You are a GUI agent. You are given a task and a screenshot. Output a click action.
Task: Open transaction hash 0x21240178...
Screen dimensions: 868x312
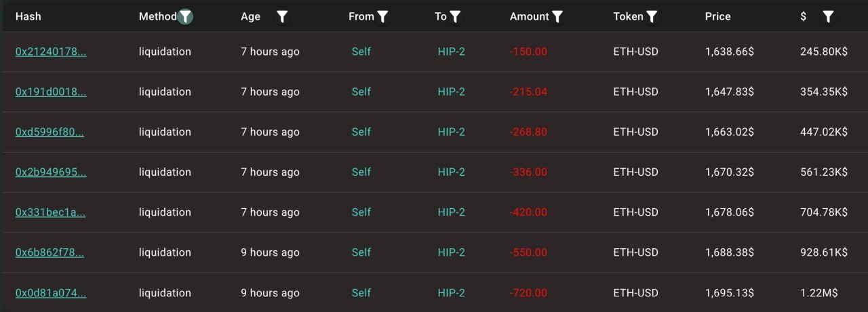pyautogui.click(x=51, y=52)
